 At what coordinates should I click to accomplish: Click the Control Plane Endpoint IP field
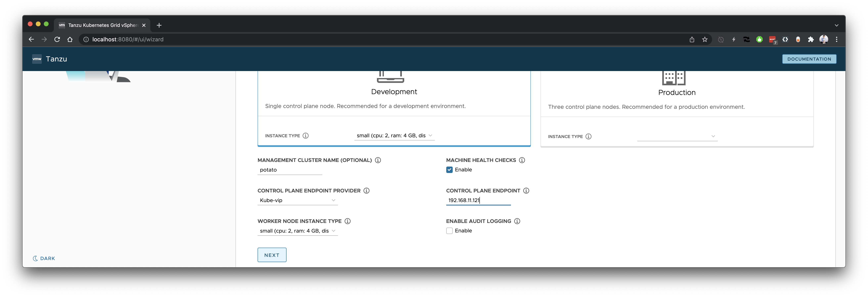(x=478, y=200)
